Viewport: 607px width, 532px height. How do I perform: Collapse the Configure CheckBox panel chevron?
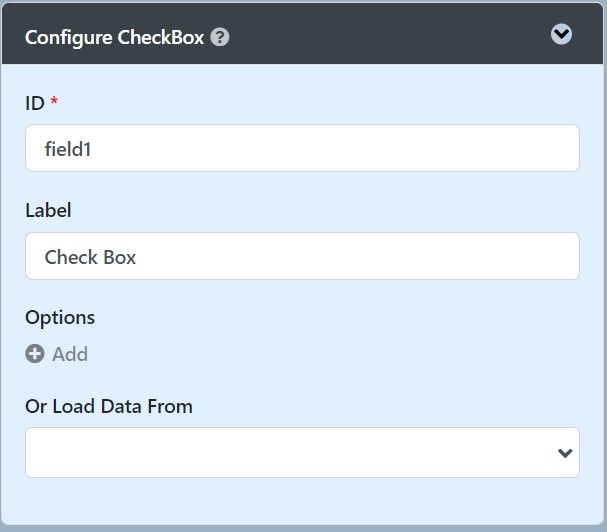562,34
